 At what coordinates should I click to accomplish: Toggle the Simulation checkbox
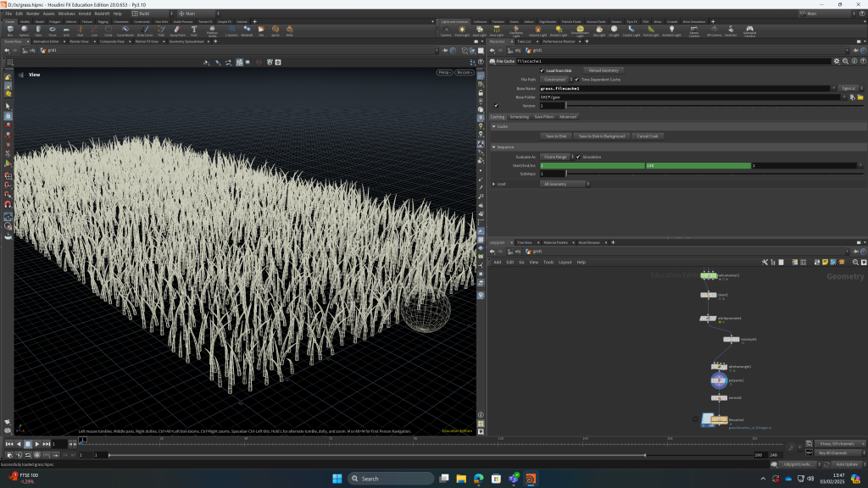578,157
